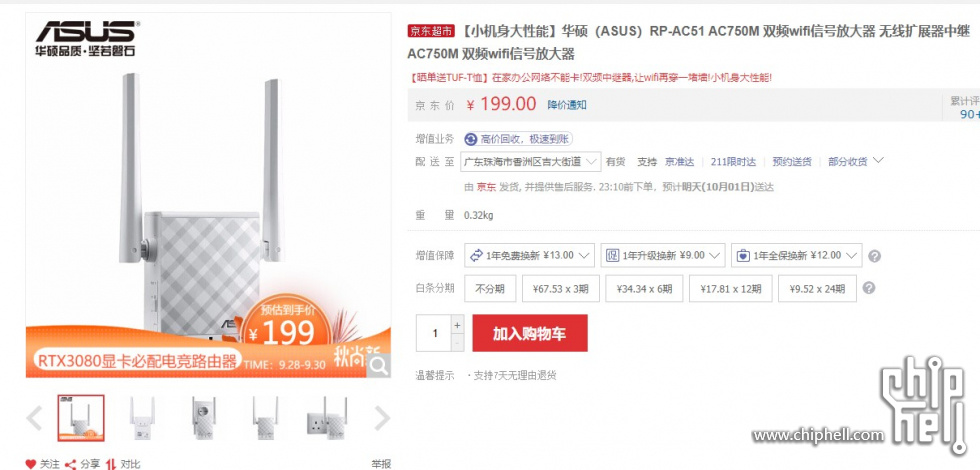
Task: Select ¥67.53 x 3期 installment option
Action: pyautogui.click(x=561, y=288)
